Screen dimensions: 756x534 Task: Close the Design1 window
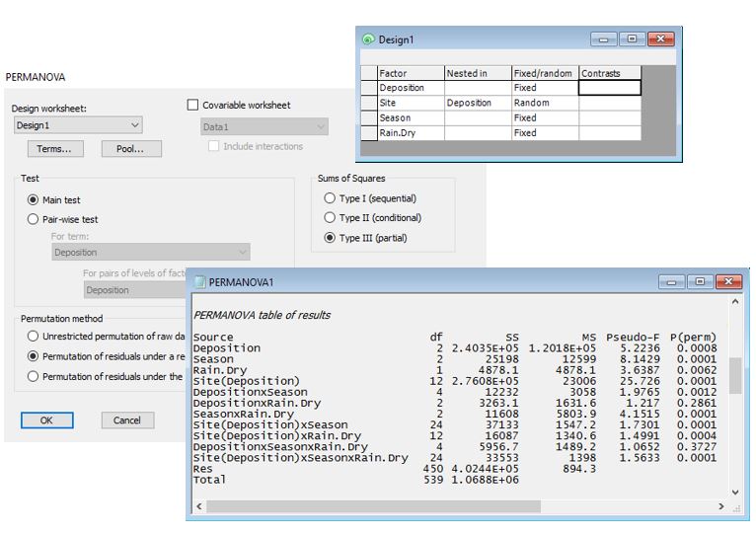coord(661,39)
